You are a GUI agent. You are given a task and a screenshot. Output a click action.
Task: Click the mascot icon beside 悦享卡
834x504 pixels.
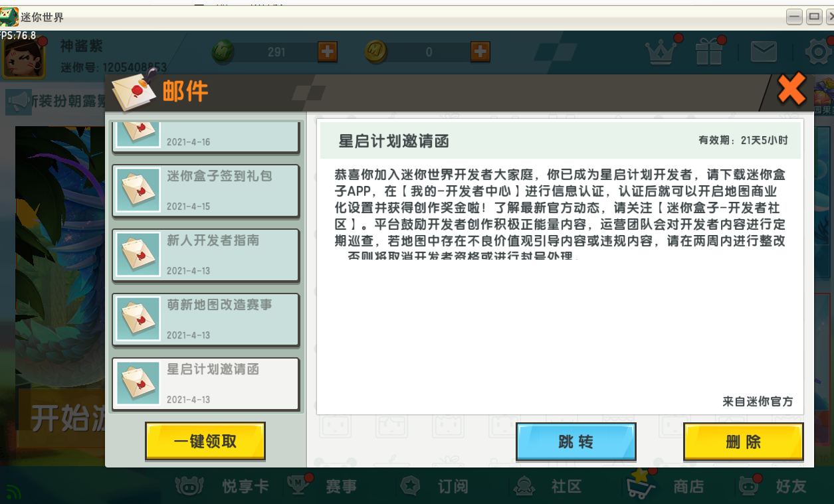[189, 486]
